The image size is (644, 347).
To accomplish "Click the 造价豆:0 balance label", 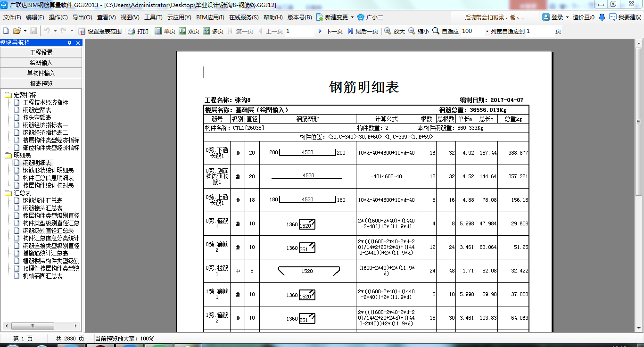I will [x=584, y=17].
